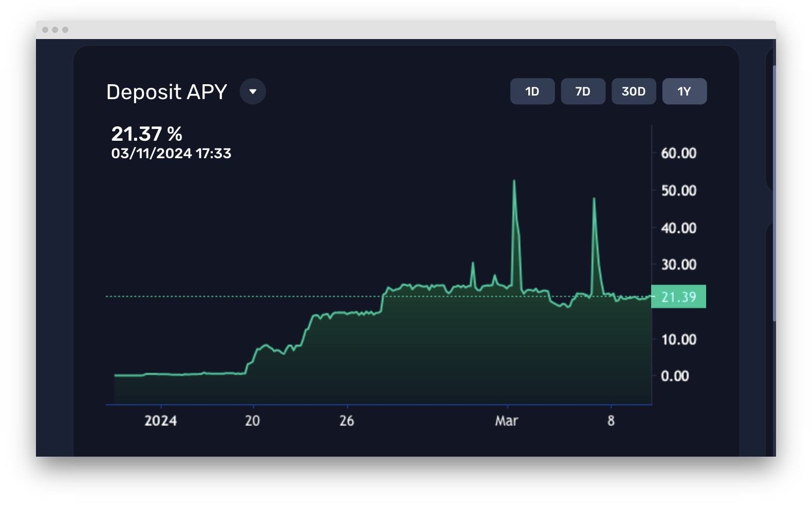Click the second tall spike before 8
Viewport: 812px width, 508px height.
click(x=594, y=199)
